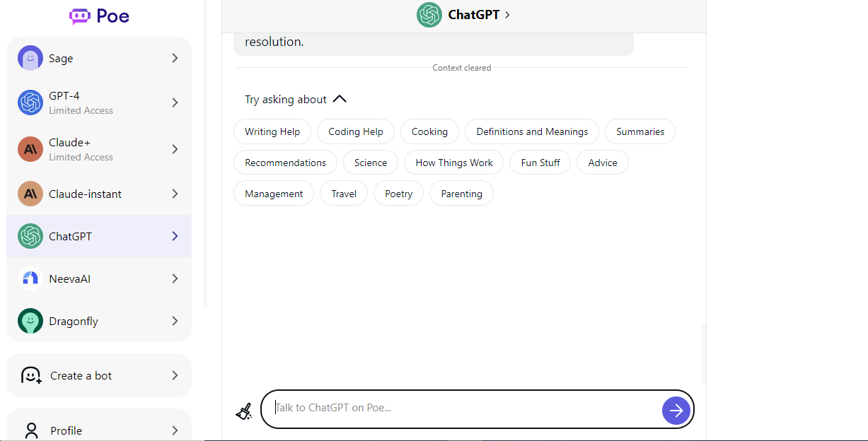Click chevron next to Create a bot

(x=175, y=375)
